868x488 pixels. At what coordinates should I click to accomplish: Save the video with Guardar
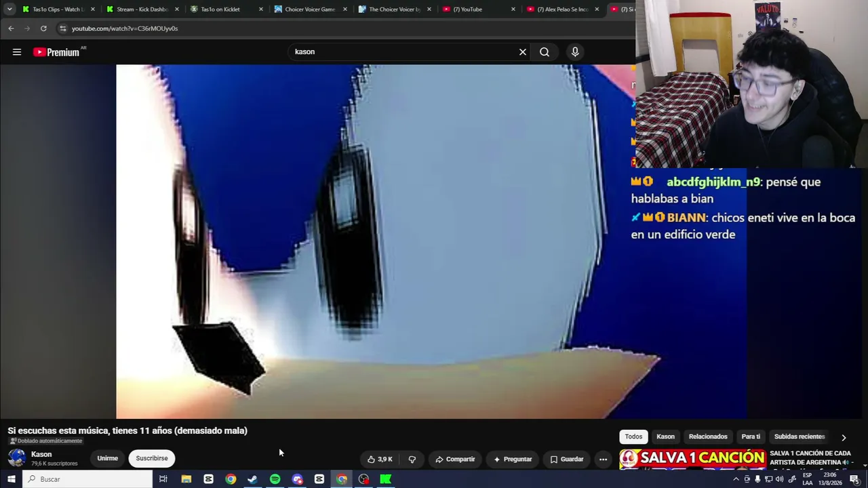[x=566, y=459]
